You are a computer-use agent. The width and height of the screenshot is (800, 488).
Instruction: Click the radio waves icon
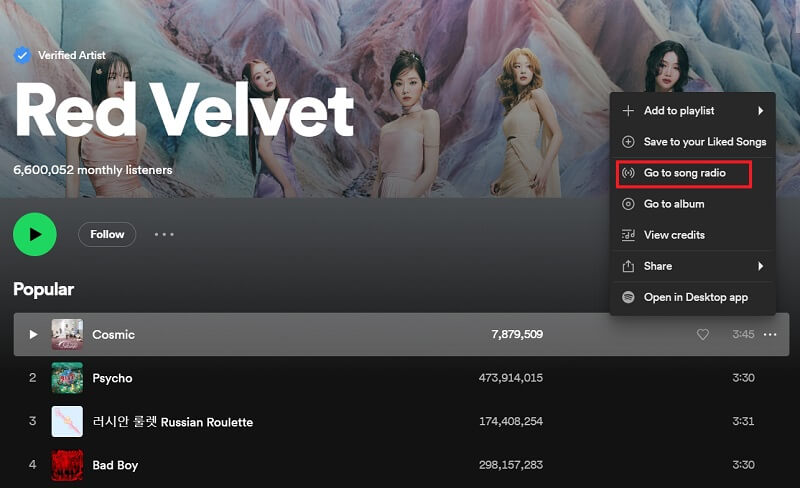628,173
